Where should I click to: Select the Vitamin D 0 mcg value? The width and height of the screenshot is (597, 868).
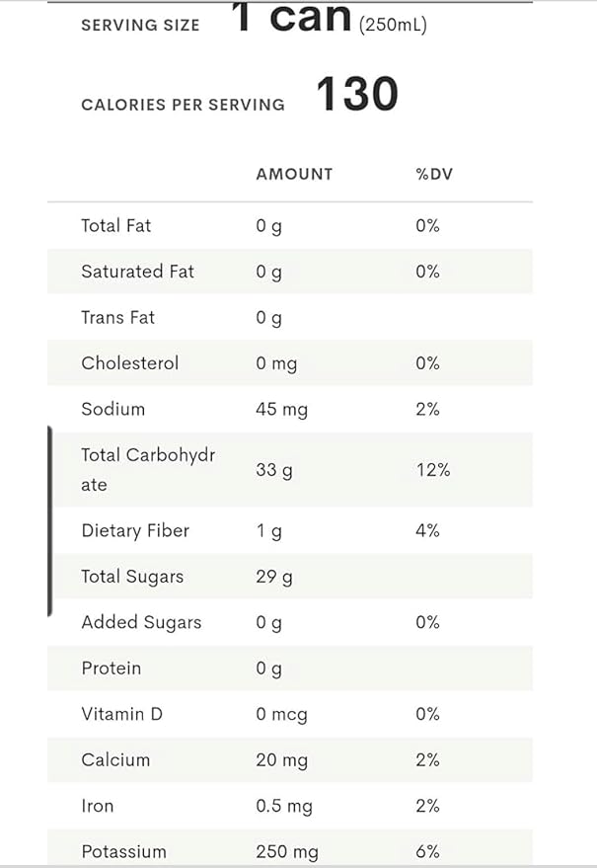pos(281,714)
